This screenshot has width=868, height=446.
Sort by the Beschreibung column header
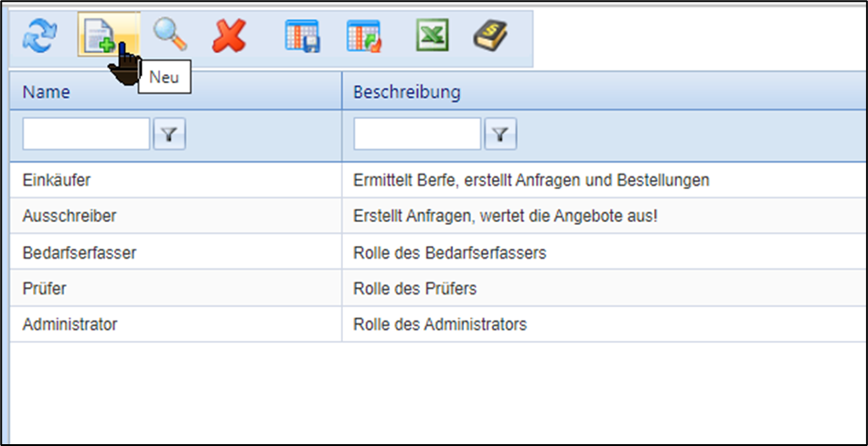(x=407, y=92)
